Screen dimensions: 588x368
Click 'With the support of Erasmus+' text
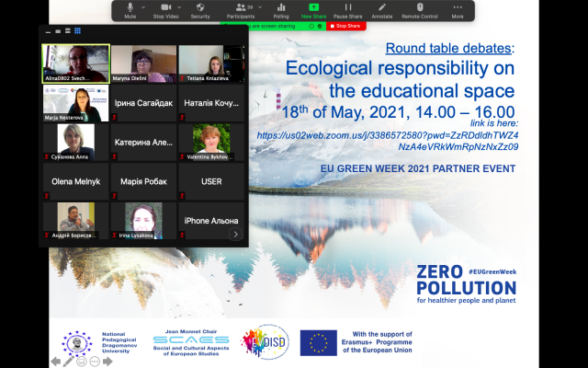pyautogui.click(x=377, y=342)
